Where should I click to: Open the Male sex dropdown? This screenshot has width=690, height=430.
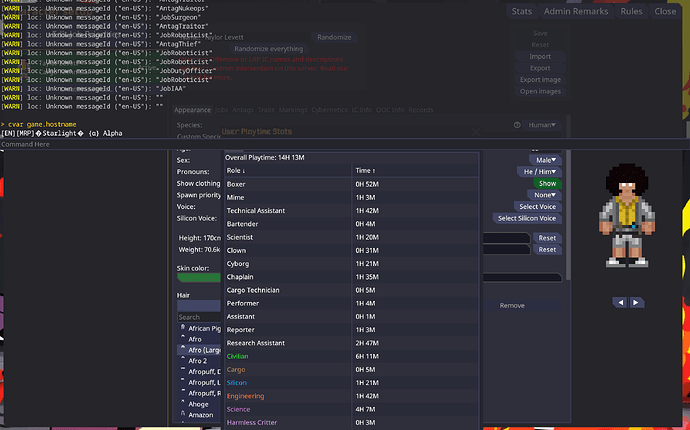tap(546, 160)
